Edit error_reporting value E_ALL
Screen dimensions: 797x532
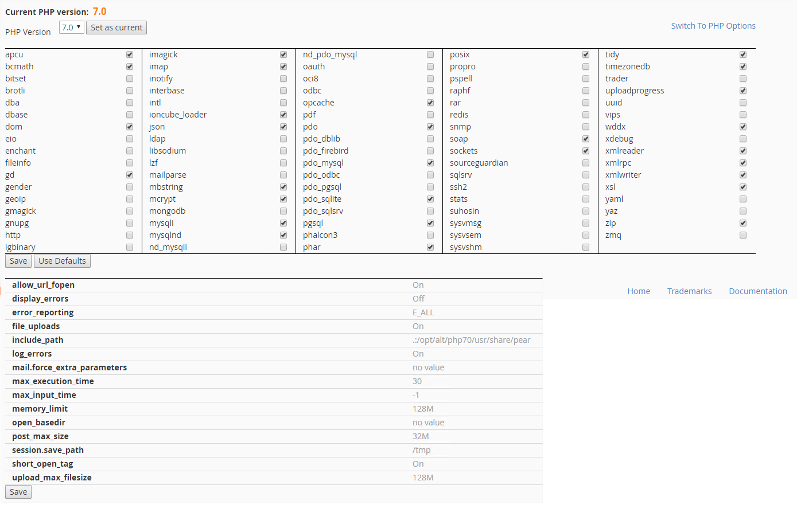(423, 312)
